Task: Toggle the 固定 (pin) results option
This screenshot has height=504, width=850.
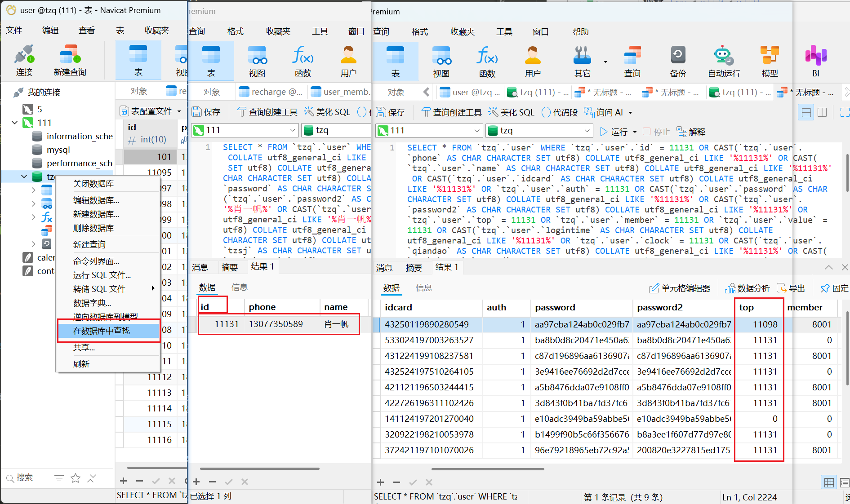Action: click(x=835, y=288)
